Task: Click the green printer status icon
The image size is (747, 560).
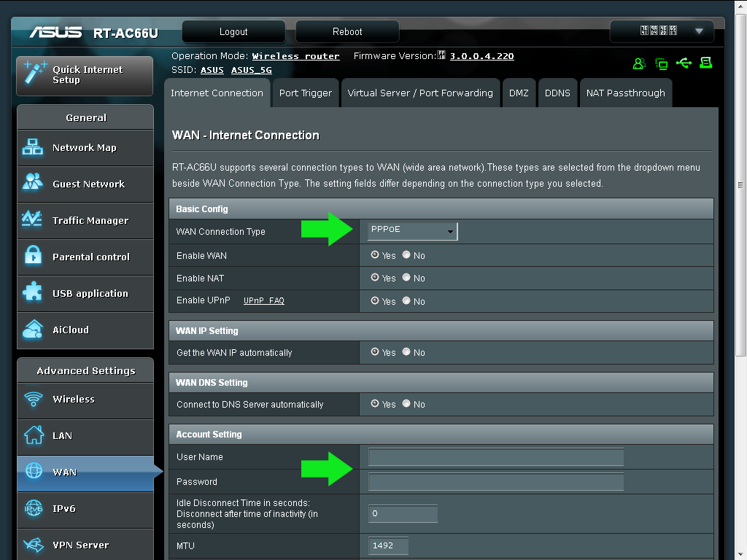Action: point(706,63)
